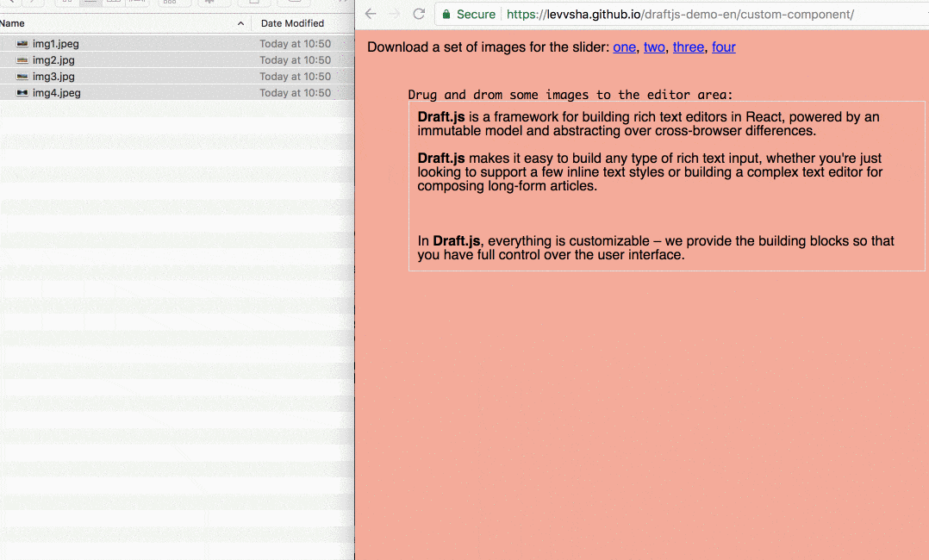
Task: Download image via the "three" link
Action: tap(688, 47)
